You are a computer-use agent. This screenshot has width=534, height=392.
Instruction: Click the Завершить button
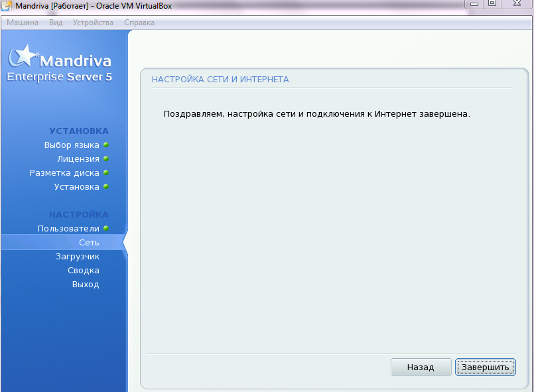pos(486,367)
